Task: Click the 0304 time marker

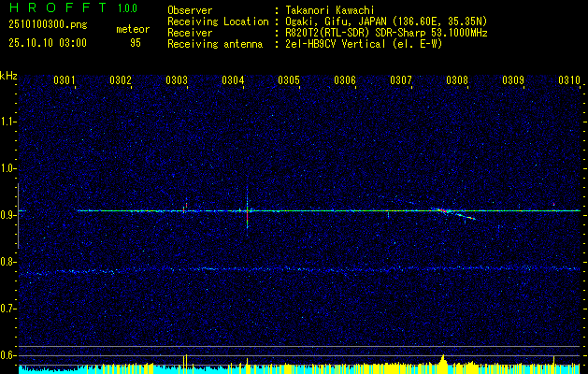Action: tap(233, 79)
